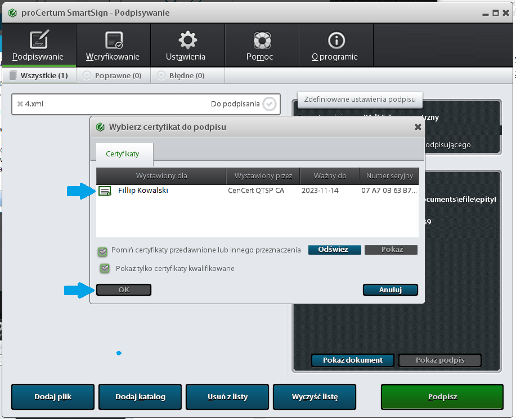This screenshot has width=516, height=420.
Task: Click the Pokaż dokument button
Action: (353, 360)
